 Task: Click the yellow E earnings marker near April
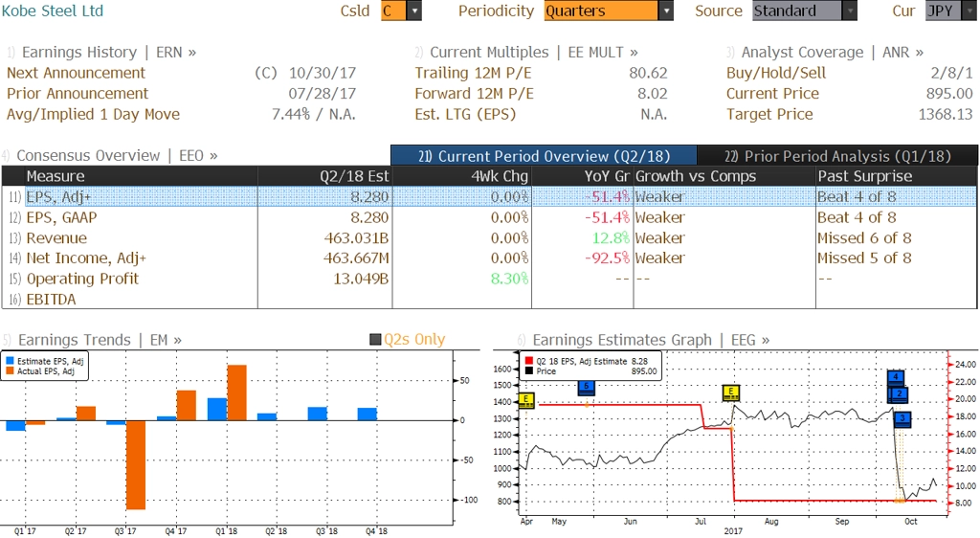click(526, 400)
